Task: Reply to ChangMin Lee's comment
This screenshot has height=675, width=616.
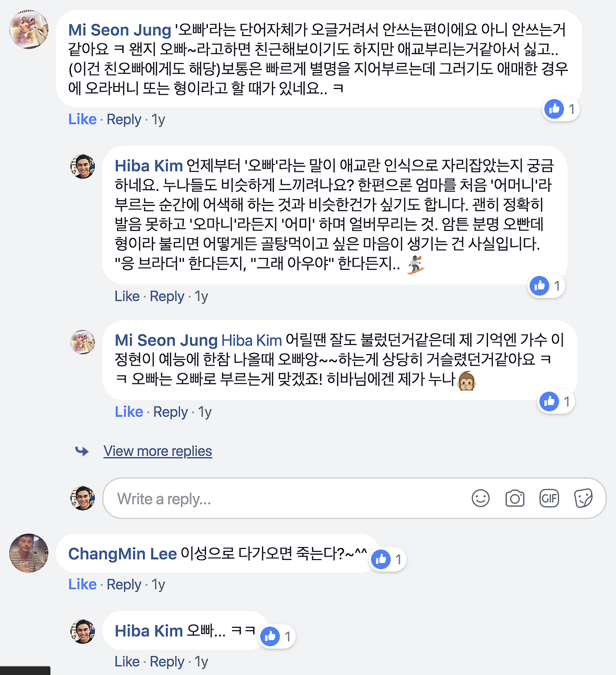Action: (x=124, y=585)
